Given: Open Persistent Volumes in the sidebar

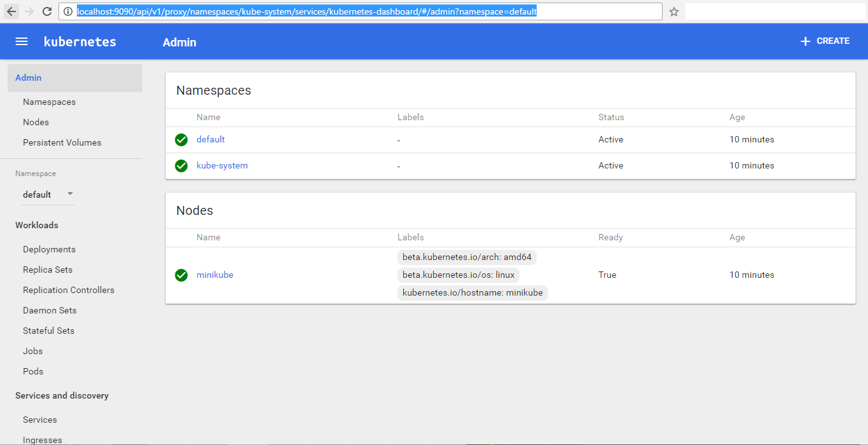Looking at the screenshot, I should click(62, 142).
